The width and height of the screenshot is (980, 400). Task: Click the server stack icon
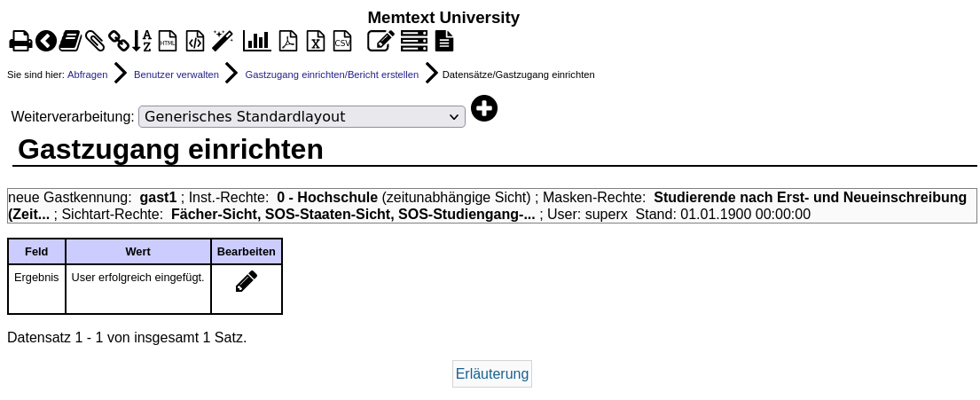(414, 41)
